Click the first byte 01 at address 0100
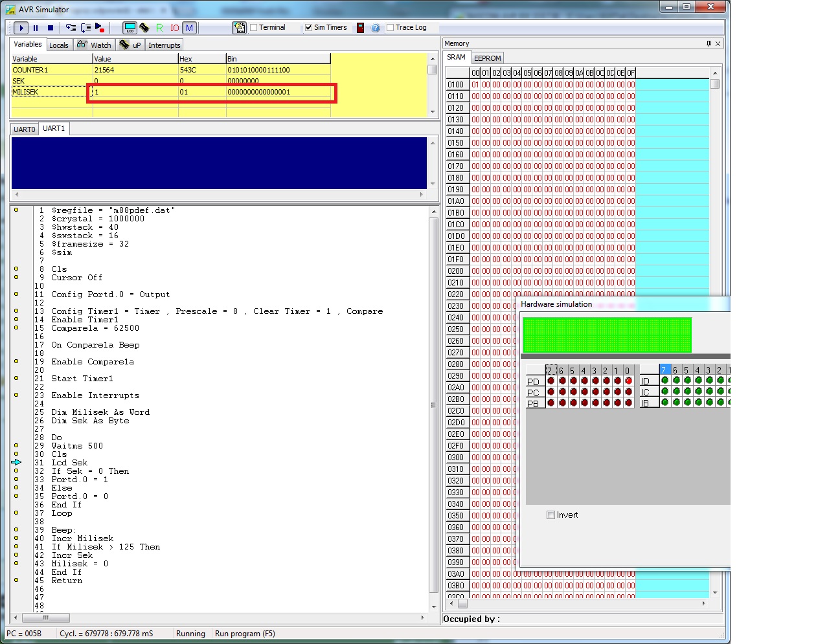Viewport: 829px width, 644px height. click(x=475, y=85)
